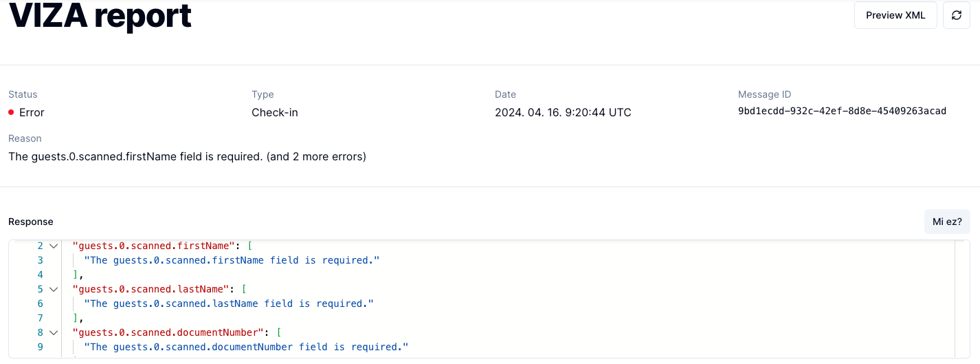Click the Check-in type value
Image resolution: width=980 pixels, height=364 pixels.
click(274, 112)
